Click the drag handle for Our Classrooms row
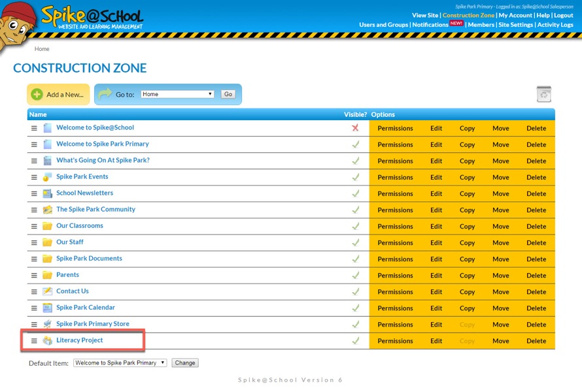 click(x=34, y=226)
